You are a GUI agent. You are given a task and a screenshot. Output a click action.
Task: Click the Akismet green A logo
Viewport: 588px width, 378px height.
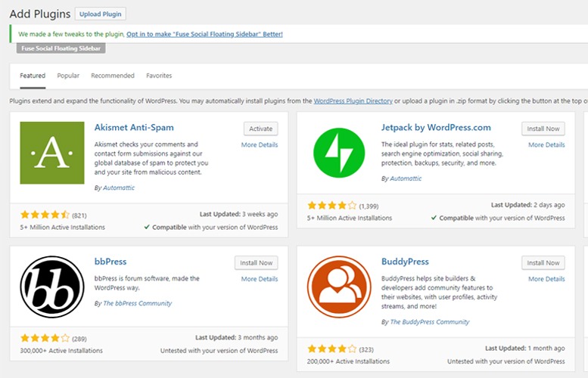point(52,153)
